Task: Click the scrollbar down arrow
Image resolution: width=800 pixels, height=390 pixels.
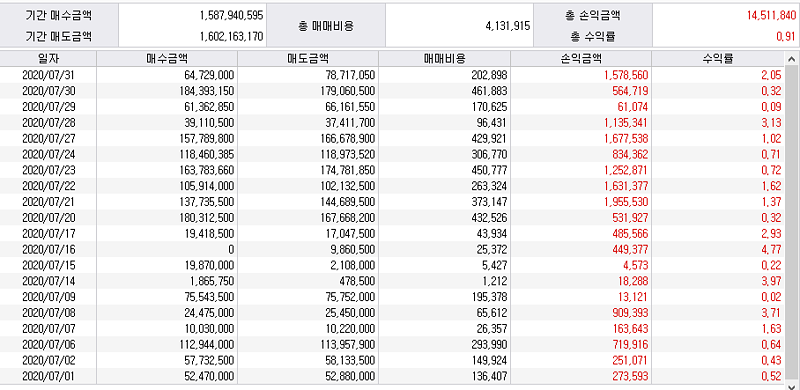Action: [x=791, y=385]
